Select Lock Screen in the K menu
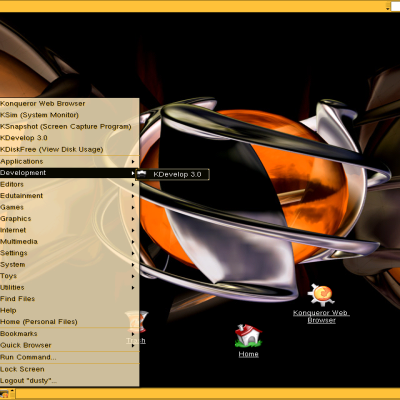The width and height of the screenshot is (400, 400). click(x=69, y=369)
